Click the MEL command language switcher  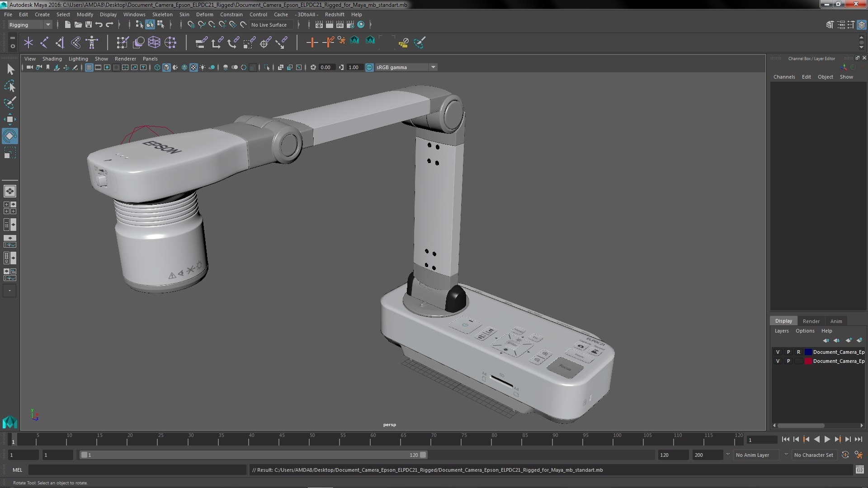(x=17, y=470)
